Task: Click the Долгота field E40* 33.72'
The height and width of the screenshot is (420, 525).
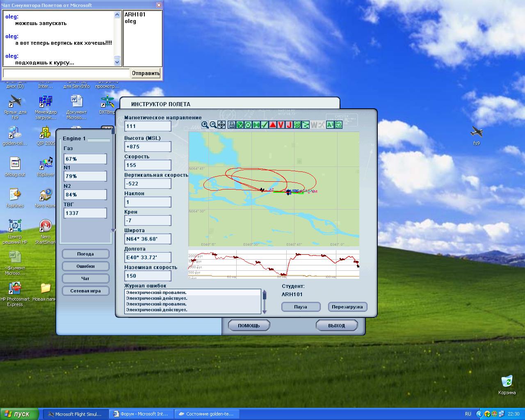Action: point(148,257)
